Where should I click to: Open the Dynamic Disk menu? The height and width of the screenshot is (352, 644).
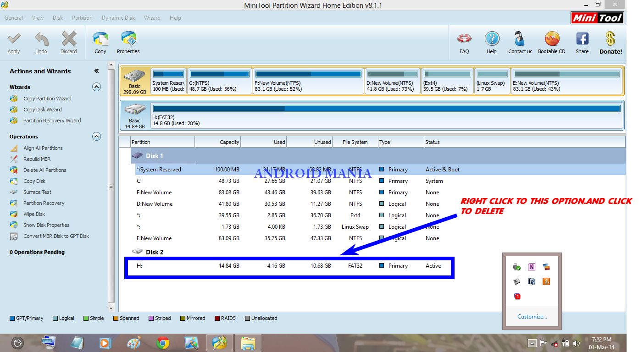click(118, 17)
